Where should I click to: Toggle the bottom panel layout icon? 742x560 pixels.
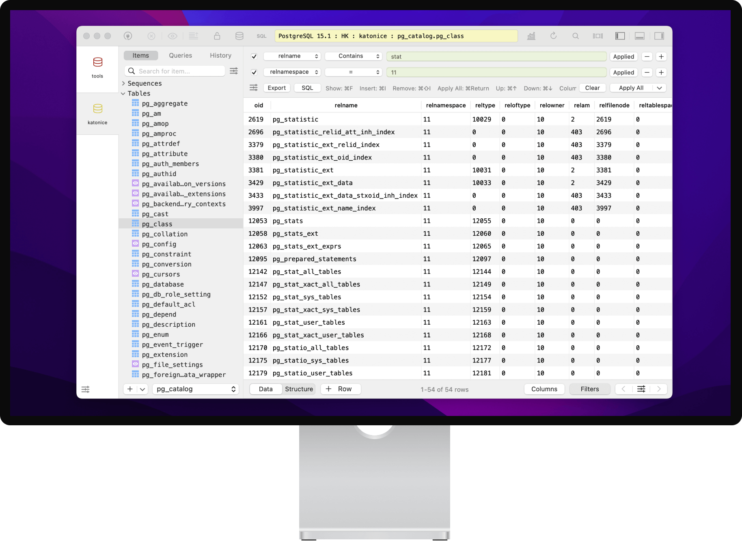tap(639, 36)
